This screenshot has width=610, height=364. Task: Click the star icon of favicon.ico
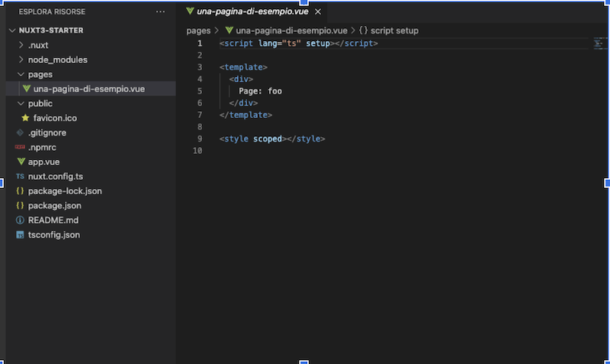pyautogui.click(x=25, y=118)
